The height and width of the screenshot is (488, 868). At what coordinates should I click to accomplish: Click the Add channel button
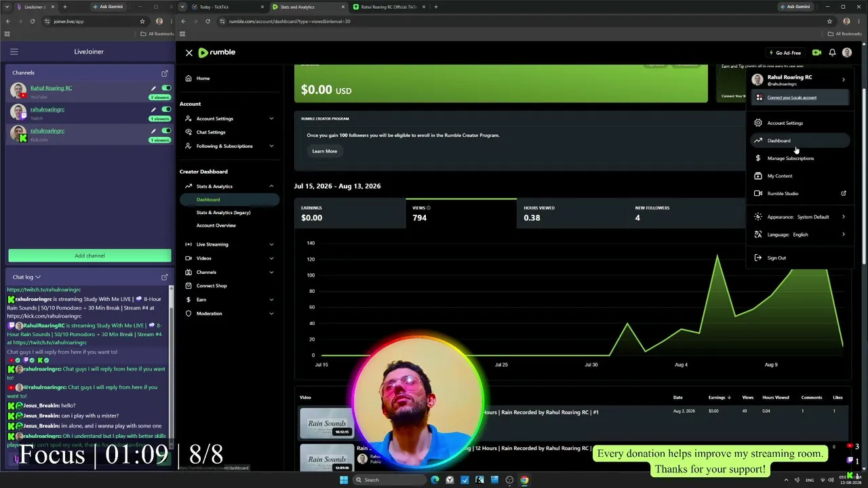click(90, 256)
